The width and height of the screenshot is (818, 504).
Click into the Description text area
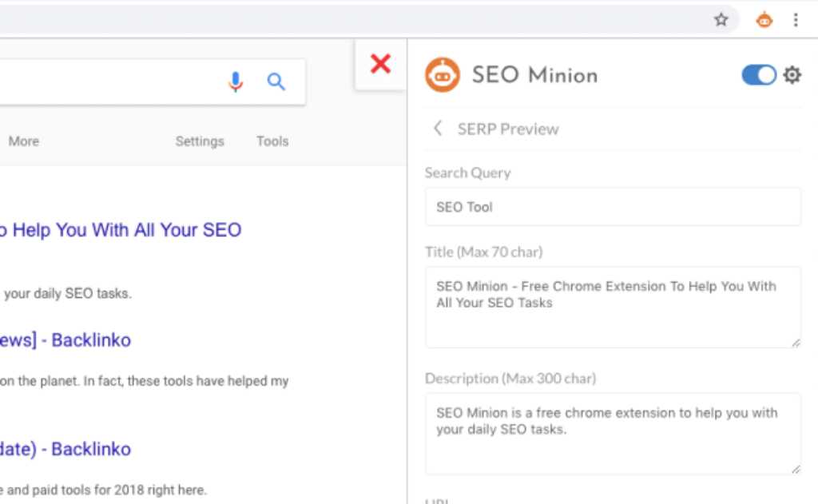(612, 434)
